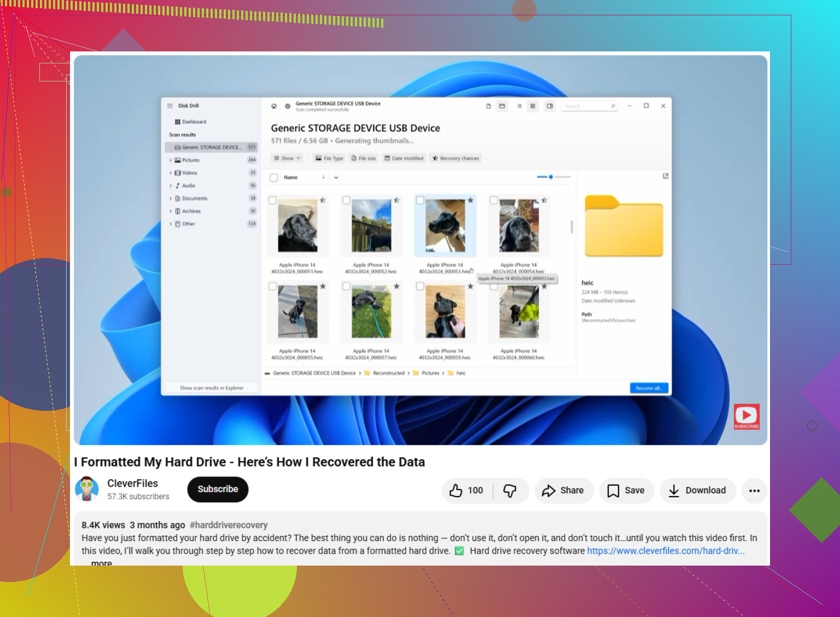Open the Dashboard in sidebar
This screenshot has width=840, height=617.
[x=190, y=122]
